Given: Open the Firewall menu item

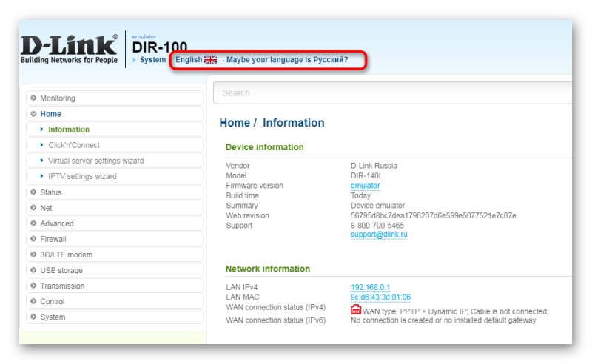Looking at the screenshot, I should pyautogui.click(x=115, y=239).
